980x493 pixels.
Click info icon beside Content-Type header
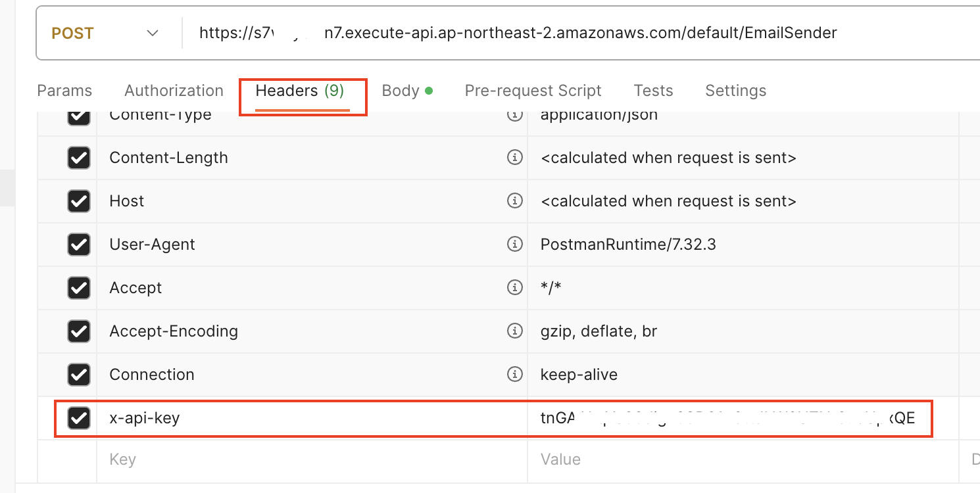(x=514, y=116)
